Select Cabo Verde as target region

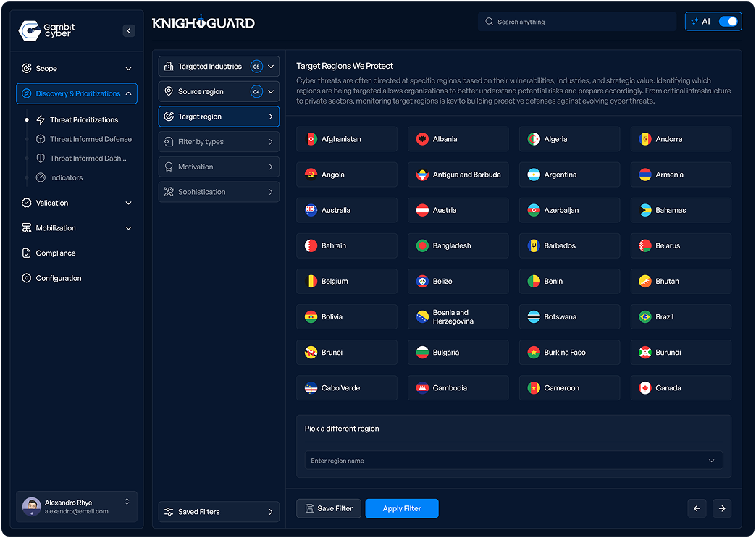347,388
